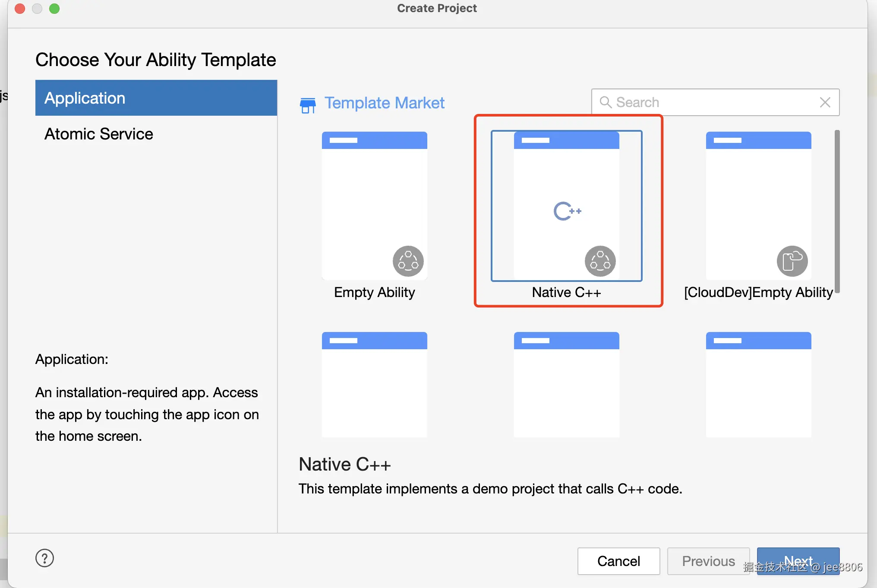Click the template list vertical scrollbar
This screenshot has width=877, height=588.
click(837, 212)
